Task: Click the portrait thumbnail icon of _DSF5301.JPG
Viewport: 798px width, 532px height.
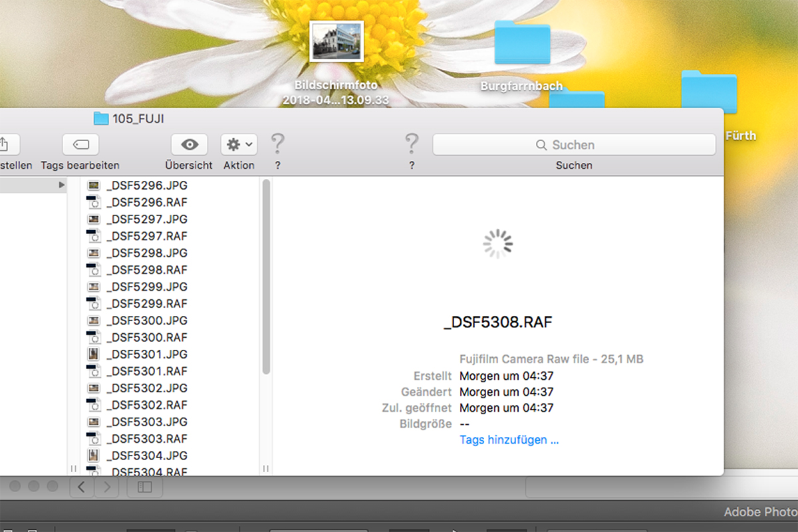Action: pos(94,354)
